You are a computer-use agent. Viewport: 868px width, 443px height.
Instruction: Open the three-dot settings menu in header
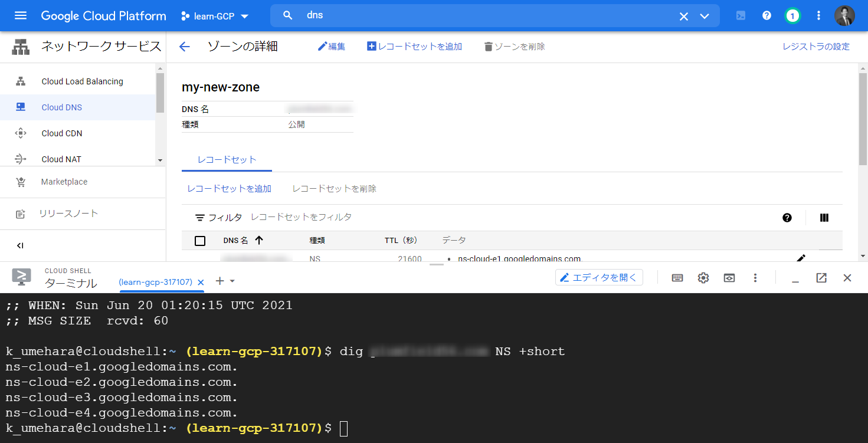pyautogui.click(x=818, y=16)
